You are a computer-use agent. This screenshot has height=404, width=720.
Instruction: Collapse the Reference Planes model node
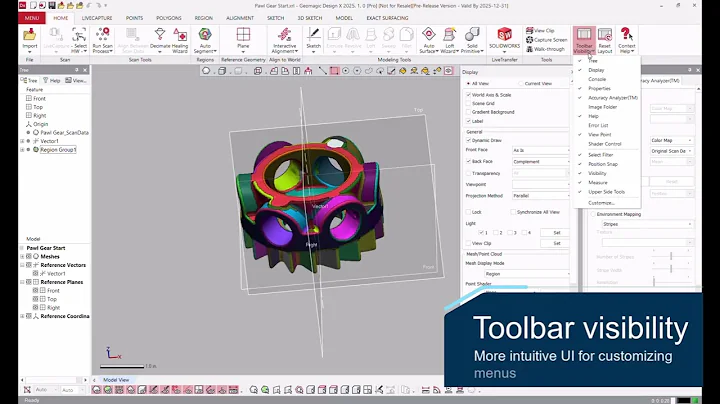[22, 282]
